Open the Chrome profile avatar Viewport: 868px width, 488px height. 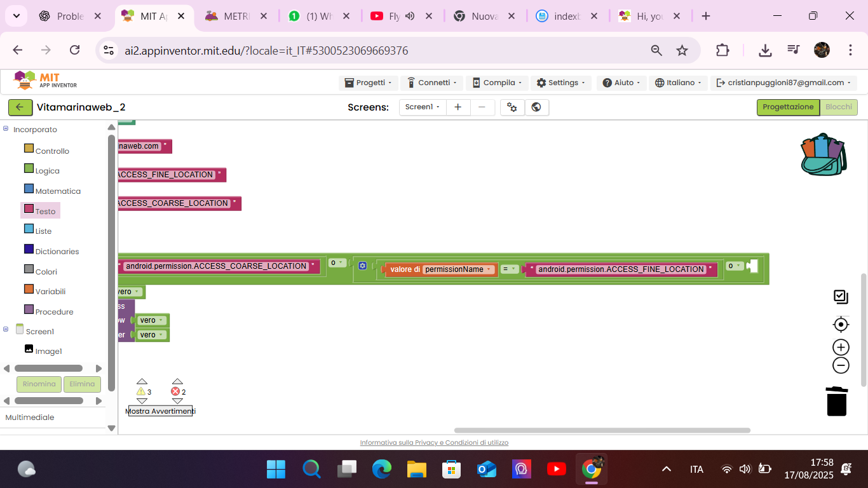pos(822,50)
